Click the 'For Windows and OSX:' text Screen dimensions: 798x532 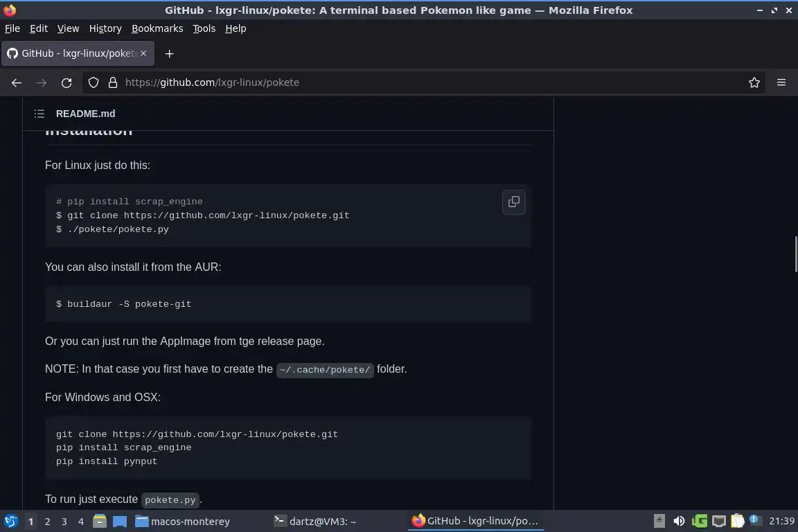103,397
